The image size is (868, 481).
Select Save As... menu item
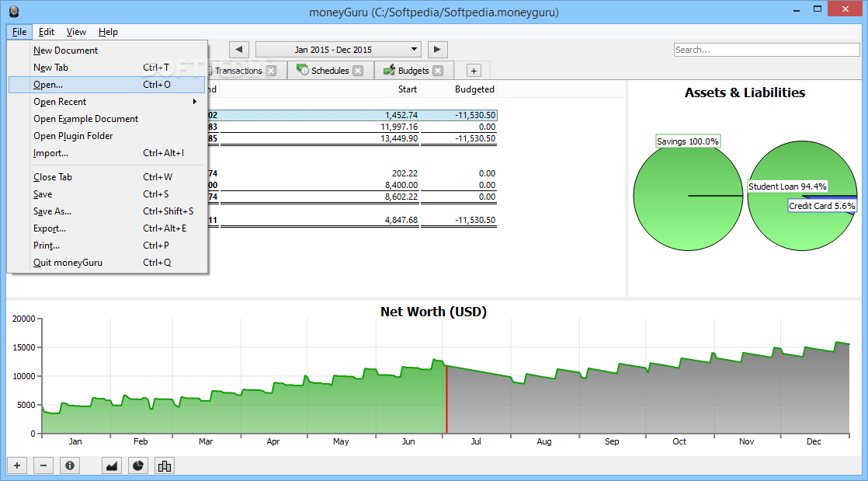click(108, 211)
